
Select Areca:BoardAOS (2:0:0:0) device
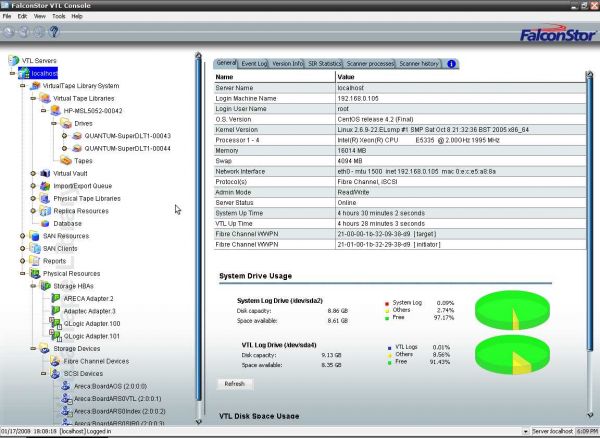click(111, 386)
